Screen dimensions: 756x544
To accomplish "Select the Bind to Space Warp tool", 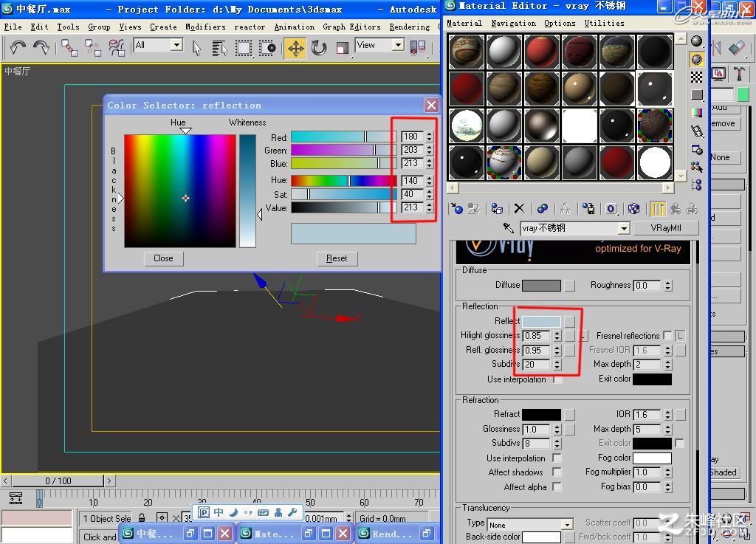I will (116, 48).
